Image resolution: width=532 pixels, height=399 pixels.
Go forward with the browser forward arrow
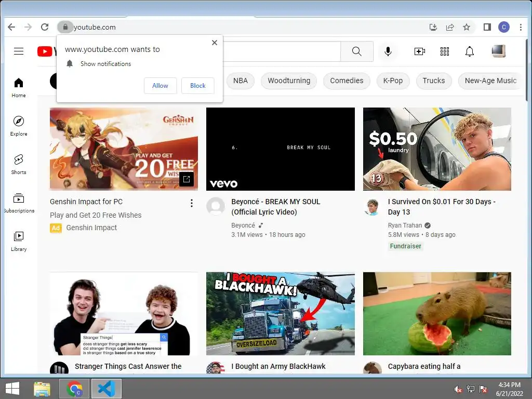point(28,27)
